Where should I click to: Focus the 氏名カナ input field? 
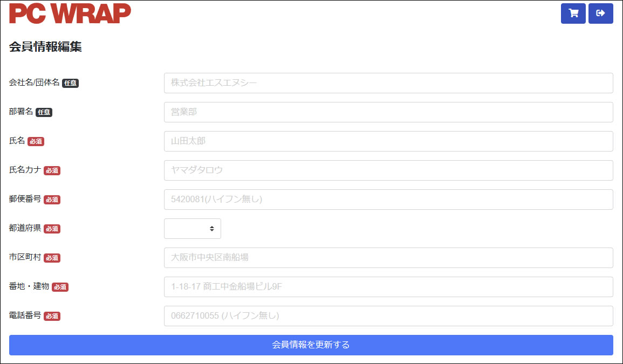tap(388, 170)
